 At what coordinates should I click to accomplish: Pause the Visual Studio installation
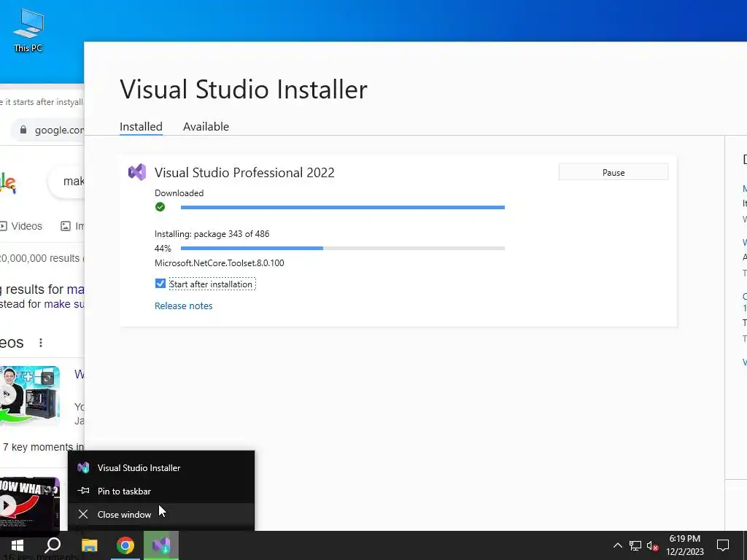(x=613, y=172)
